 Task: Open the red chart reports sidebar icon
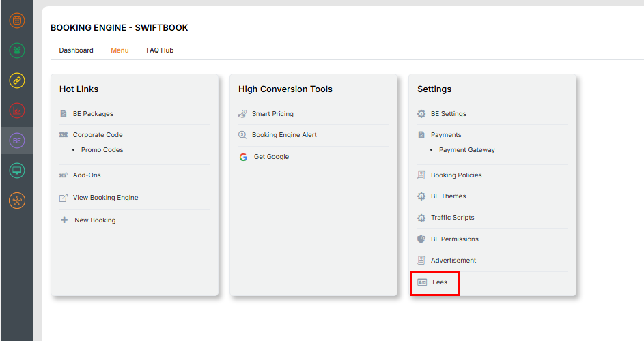(17, 110)
